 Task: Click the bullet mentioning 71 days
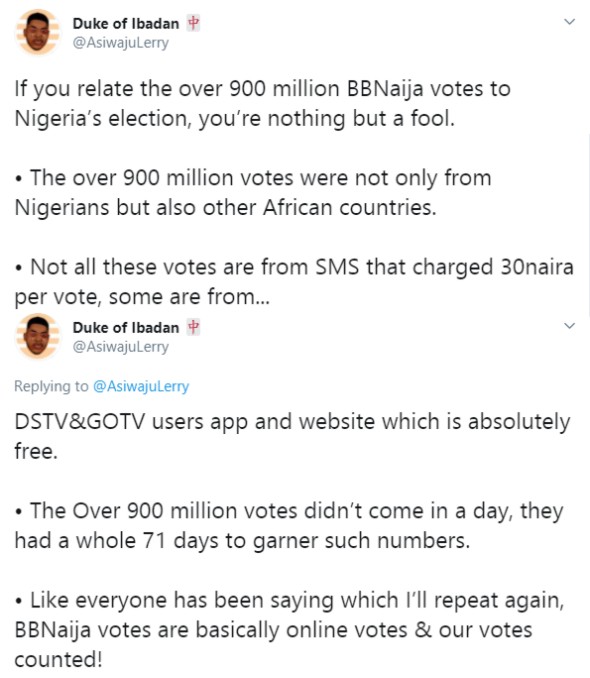coord(289,525)
